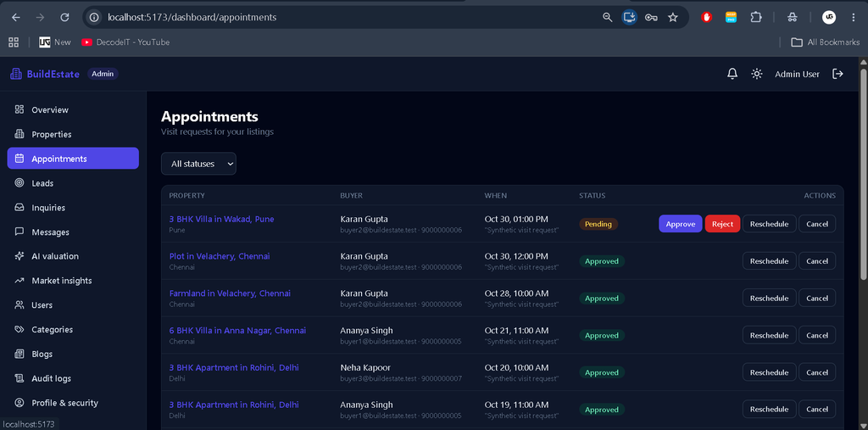The image size is (868, 430).
Task: Go back with browser back arrow
Action: (x=16, y=17)
